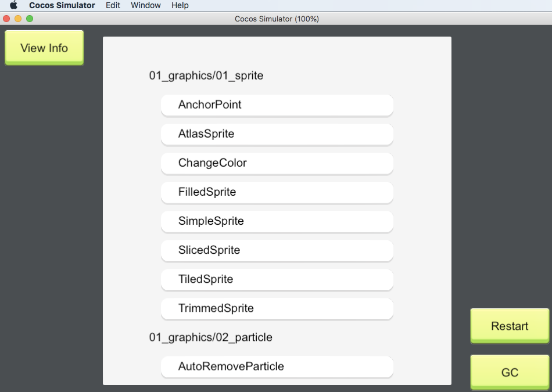Click the View Info button
Viewport: 552px width, 392px height.
click(44, 48)
